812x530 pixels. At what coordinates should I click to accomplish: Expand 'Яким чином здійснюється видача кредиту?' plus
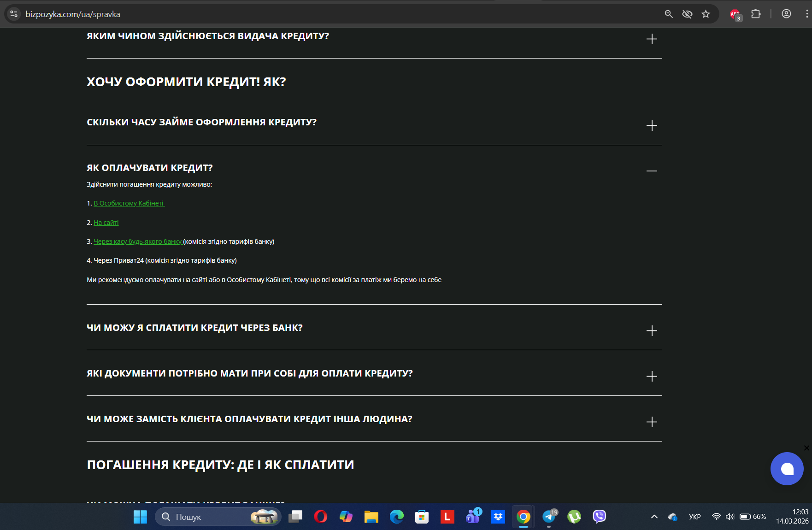(x=652, y=39)
